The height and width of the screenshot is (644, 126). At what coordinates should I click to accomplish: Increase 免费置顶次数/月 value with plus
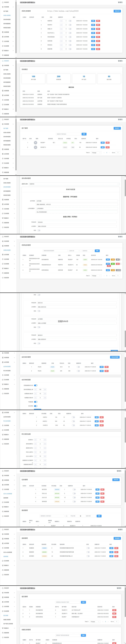point(45,398)
